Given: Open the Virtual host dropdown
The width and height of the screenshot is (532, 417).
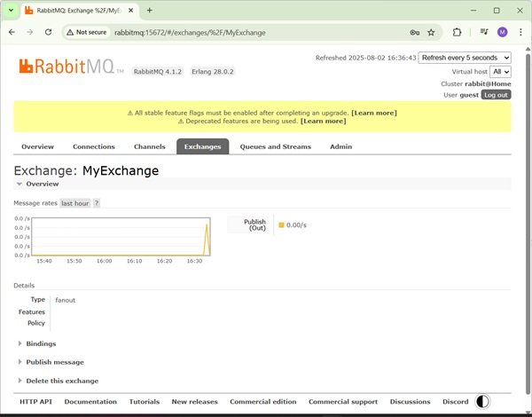Looking at the screenshot, I should tap(500, 71).
